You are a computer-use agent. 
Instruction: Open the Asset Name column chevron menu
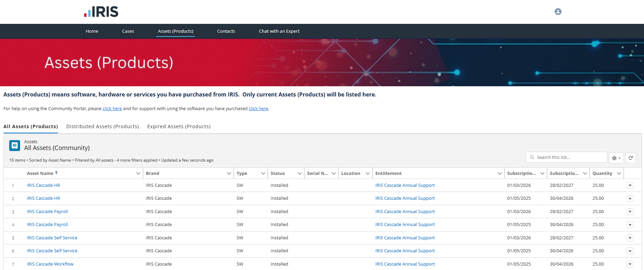(x=138, y=174)
